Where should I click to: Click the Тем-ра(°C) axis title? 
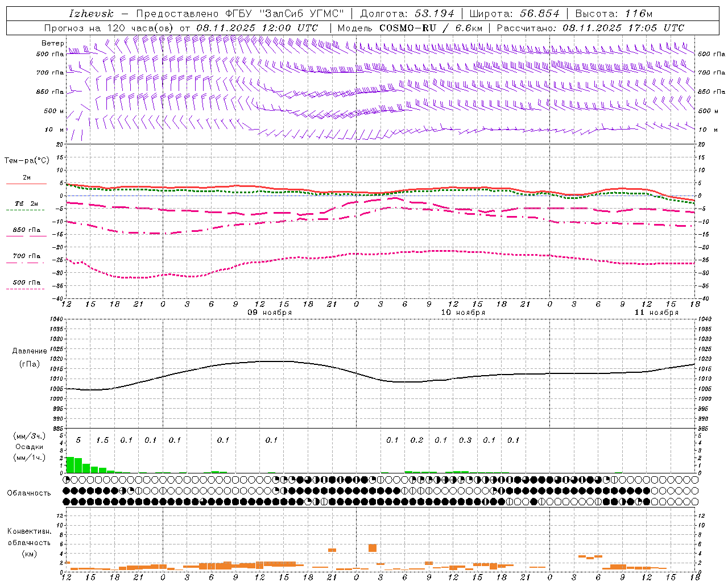click(x=27, y=161)
